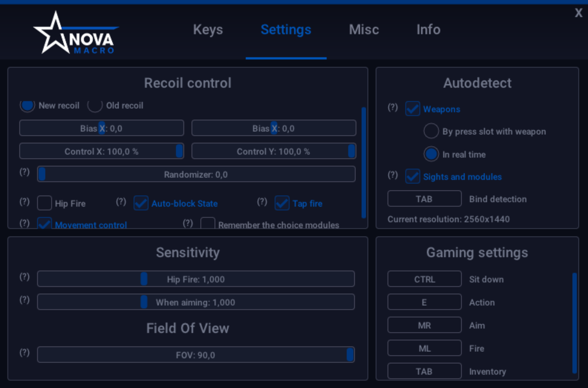The image size is (588, 388).
Task: Switch to the Keys tab
Action: pos(208,29)
